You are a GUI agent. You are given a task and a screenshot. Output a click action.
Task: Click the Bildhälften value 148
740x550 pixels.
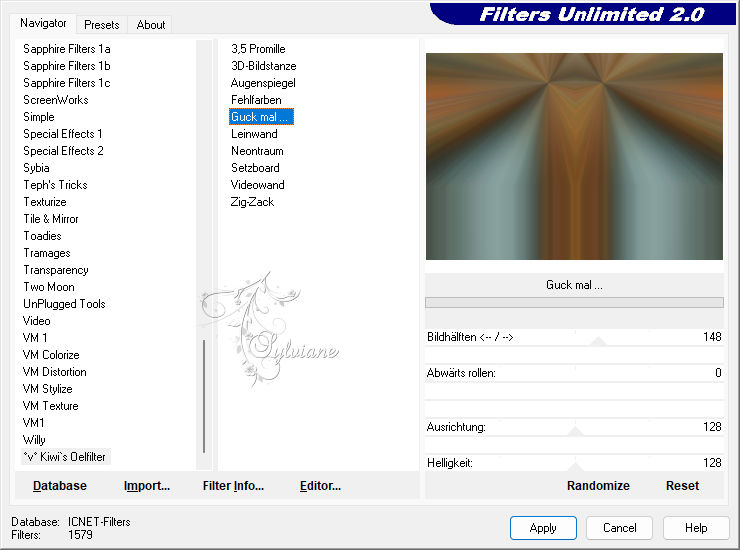[712, 337]
